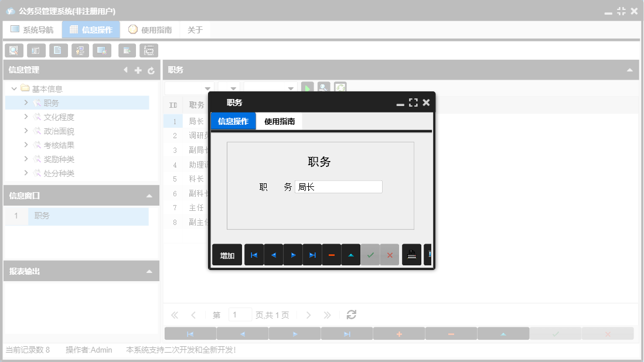
Task: Select the add-record toolbar icon near the right
Action: [127, 50]
